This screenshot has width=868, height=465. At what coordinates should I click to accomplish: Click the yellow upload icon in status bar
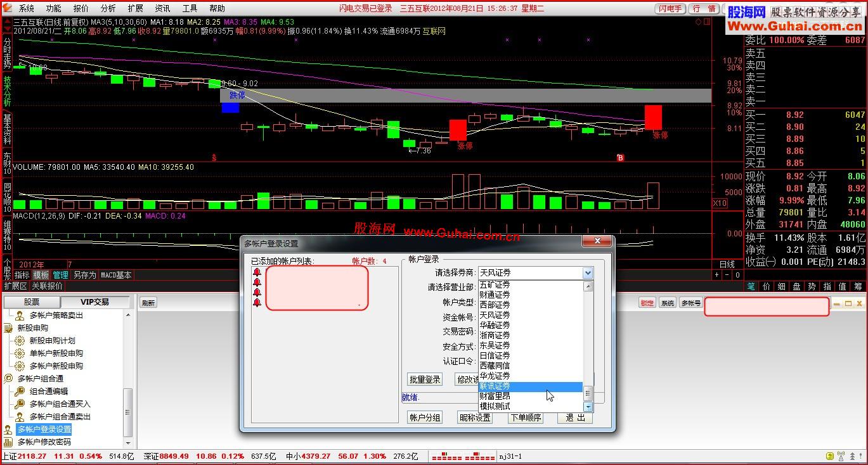[x=830, y=456]
